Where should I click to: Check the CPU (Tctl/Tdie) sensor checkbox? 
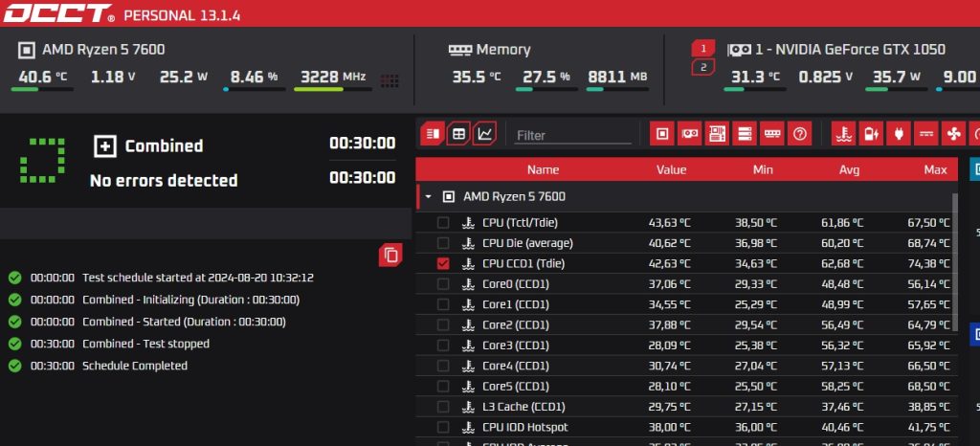click(443, 222)
